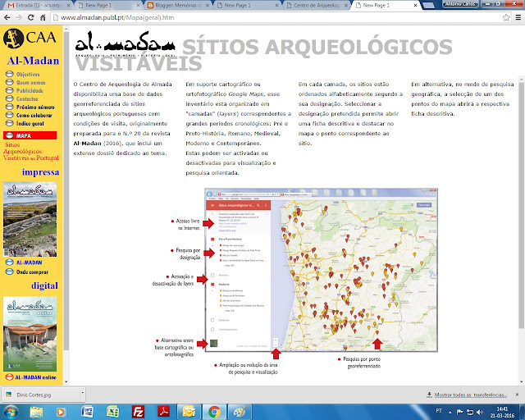This screenshot has width=525, height=420.
Task: Open the browser home page icon
Action: [43, 17]
